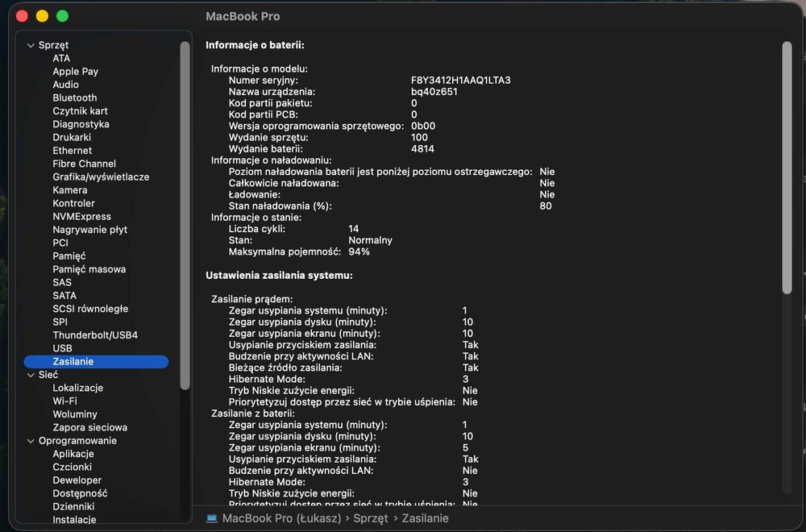Select Dostępność in the sidebar
The height and width of the screenshot is (532, 806).
tap(80, 493)
